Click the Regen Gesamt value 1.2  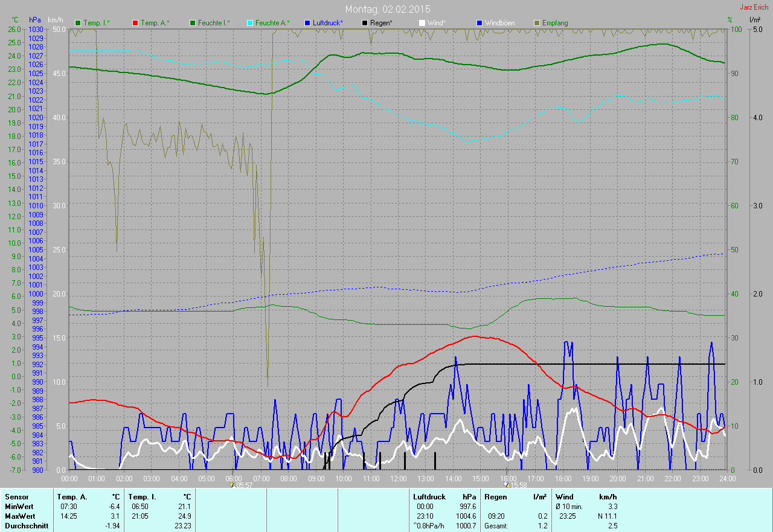(542, 526)
